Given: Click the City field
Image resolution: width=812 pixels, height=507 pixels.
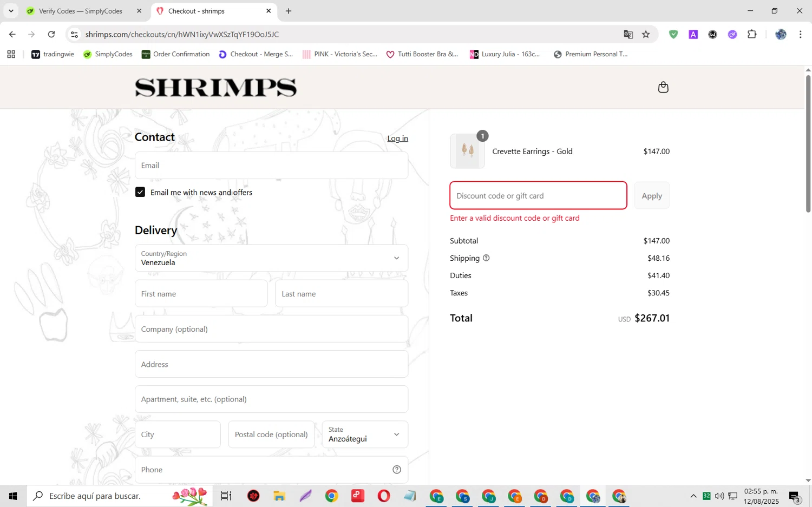Looking at the screenshot, I should coord(178,434).
